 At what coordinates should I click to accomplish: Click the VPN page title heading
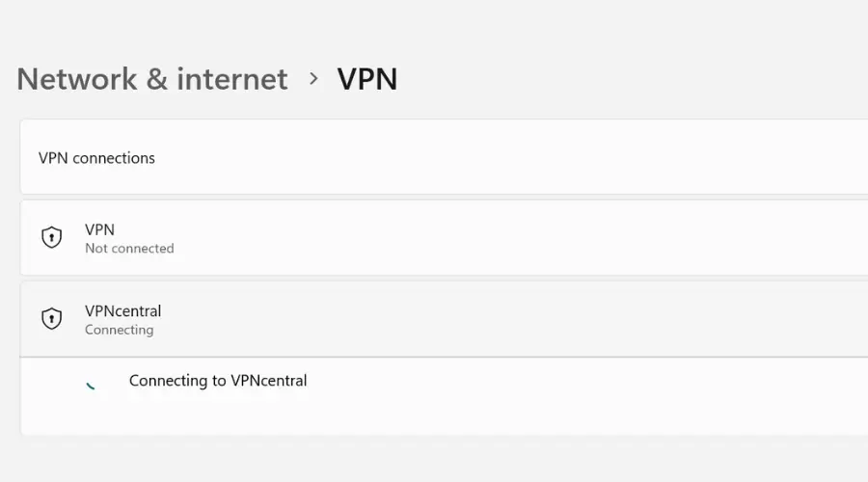pyautogui.click(x=367, y=79)
